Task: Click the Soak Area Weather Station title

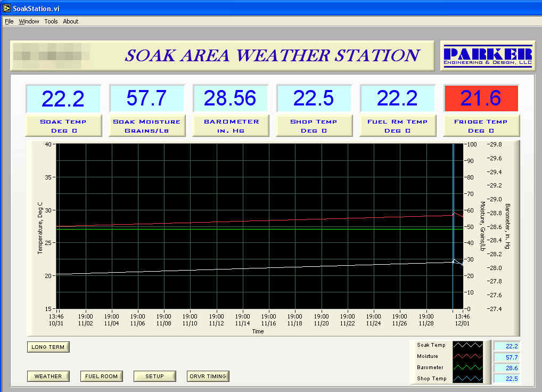Action: coord(272,55)
